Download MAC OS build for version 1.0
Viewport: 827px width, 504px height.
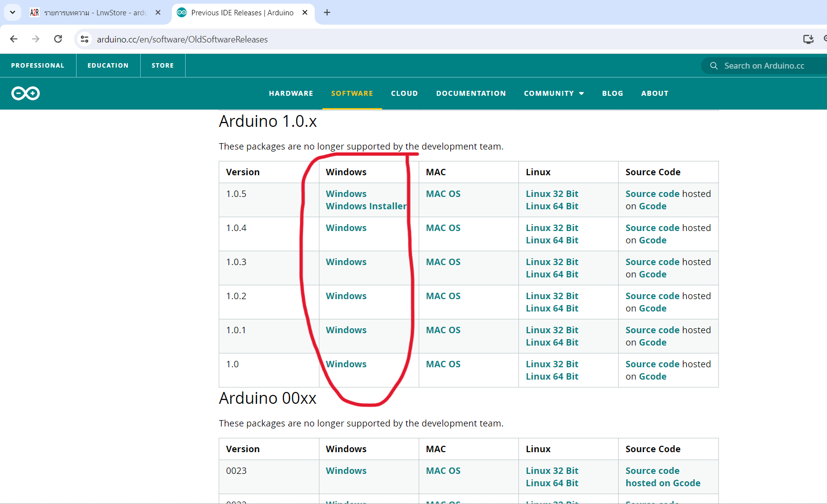click(x=443, y=364)
